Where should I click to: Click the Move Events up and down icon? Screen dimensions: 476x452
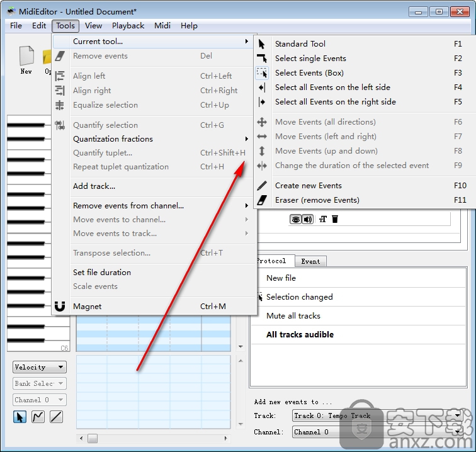tap(262, 151)
